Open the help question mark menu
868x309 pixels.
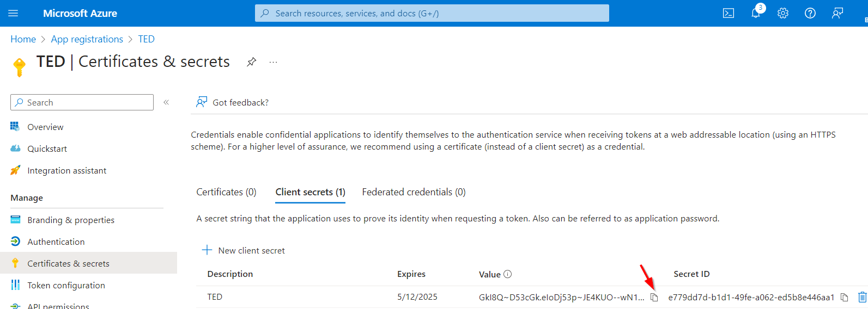click(810, 13)
